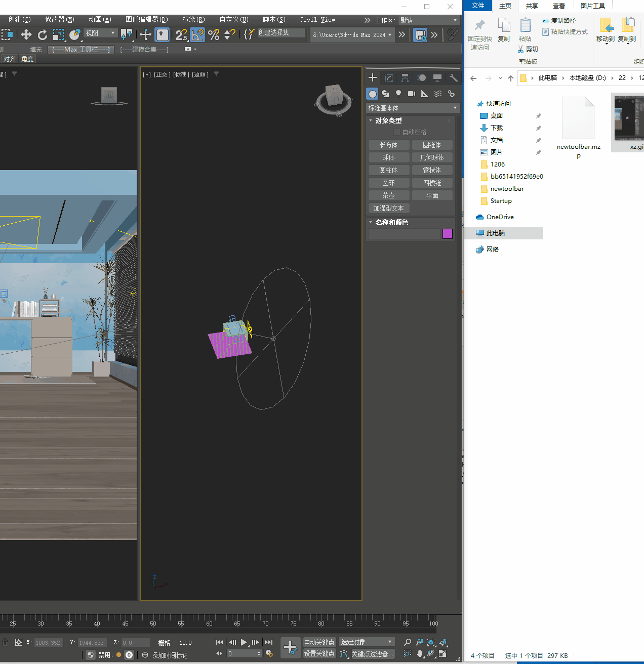Image resolution: width=644 pixels, height=664 pixels.
Task: Expand the 标准基本体 object type dropdown
Action: click(412, 108)
